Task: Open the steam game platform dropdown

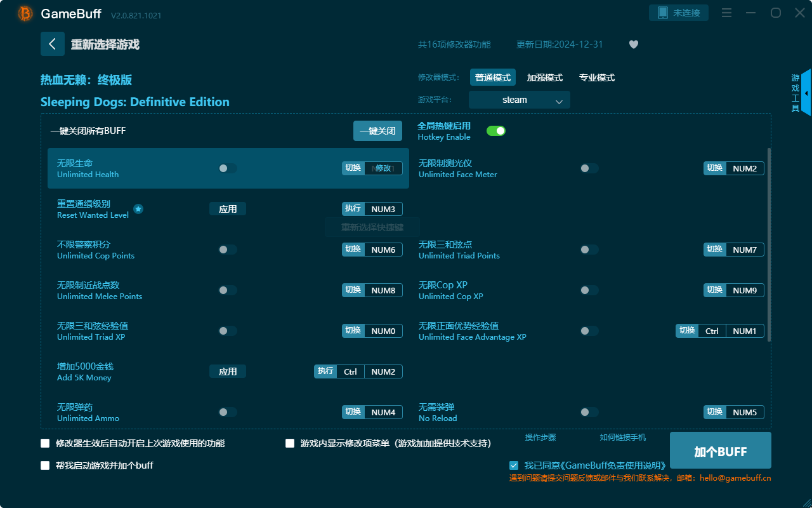Action: point(519,100)
